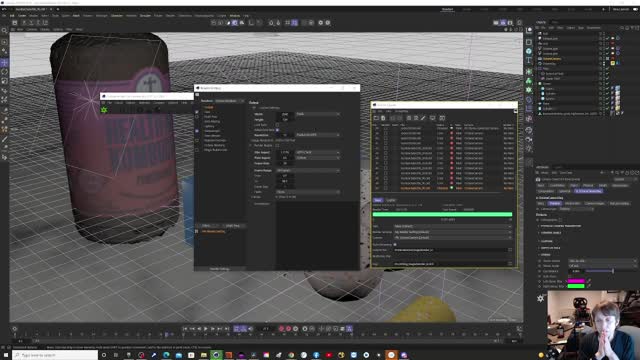640x360 pixels.
Task: Click the green Octane gear in Live Viewer
Action: [x=104, y=110]
